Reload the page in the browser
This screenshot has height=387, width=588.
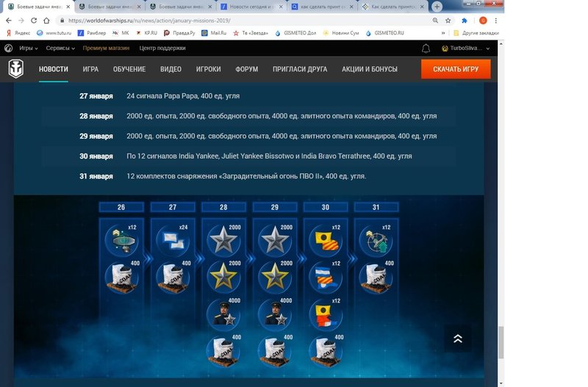(x=34, y=21)
